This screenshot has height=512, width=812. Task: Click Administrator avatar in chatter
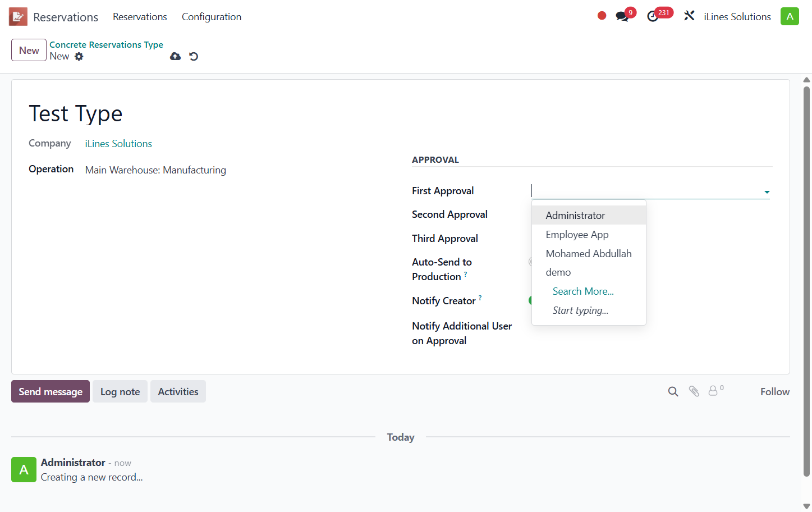(x=24, y=469)
